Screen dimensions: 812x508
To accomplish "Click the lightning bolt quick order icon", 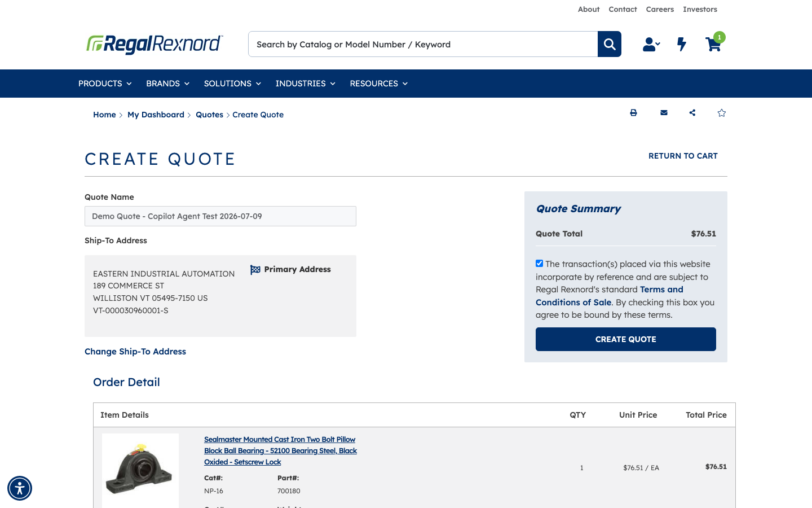I will [682, 44].
